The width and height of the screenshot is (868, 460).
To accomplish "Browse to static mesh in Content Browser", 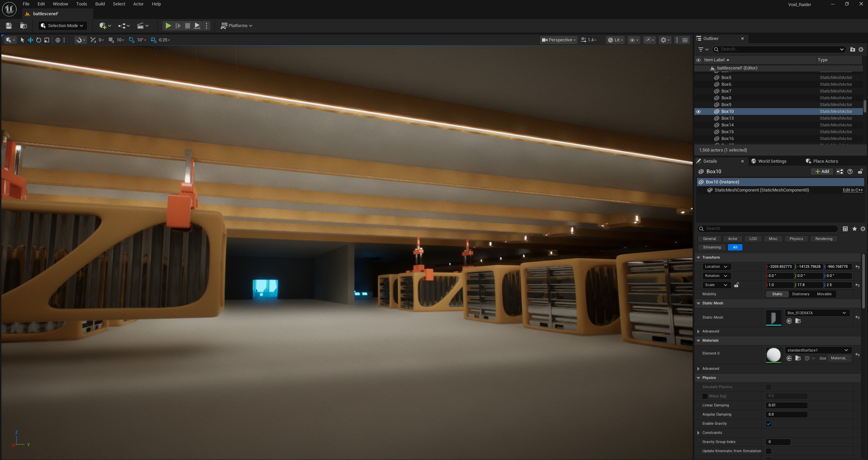I will pos(798,321).
